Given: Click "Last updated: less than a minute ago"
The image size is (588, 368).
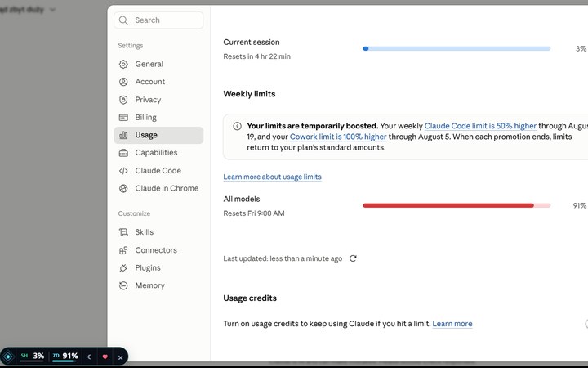Looking at the screenshot, I should [x=283, y=258].
